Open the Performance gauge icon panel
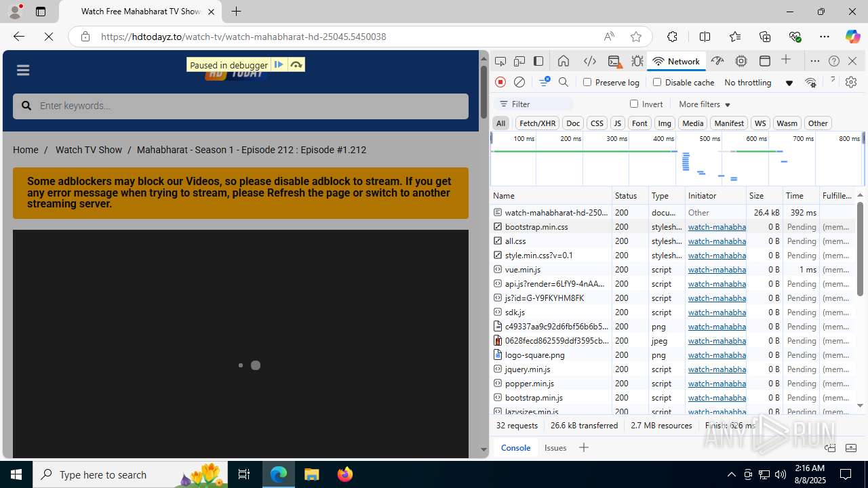The width and height of the screenshot is (868, 488). [717, 61]
